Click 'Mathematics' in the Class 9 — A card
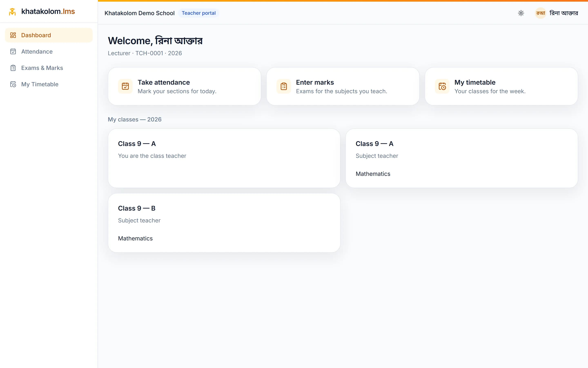588x368 pixels. pos(373,174)
